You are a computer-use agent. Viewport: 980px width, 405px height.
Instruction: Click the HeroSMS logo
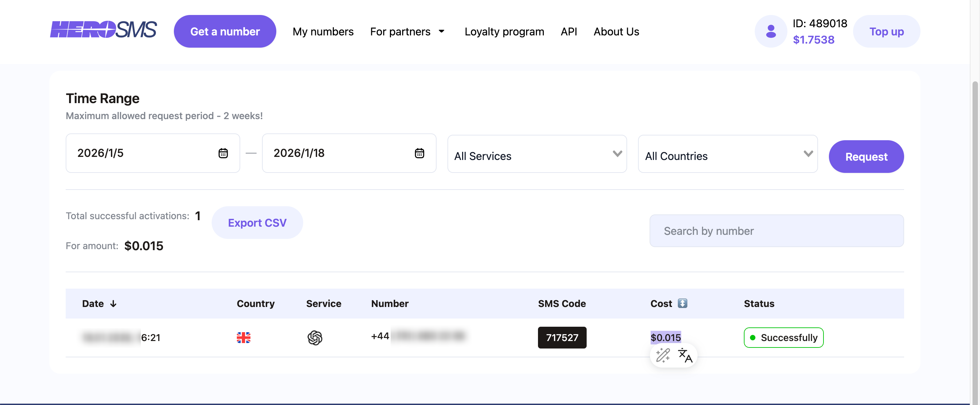point(103,30)
